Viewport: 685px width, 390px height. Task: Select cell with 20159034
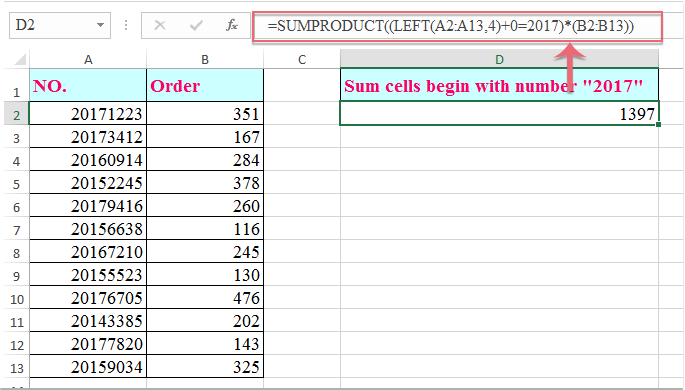click(88, 367)
